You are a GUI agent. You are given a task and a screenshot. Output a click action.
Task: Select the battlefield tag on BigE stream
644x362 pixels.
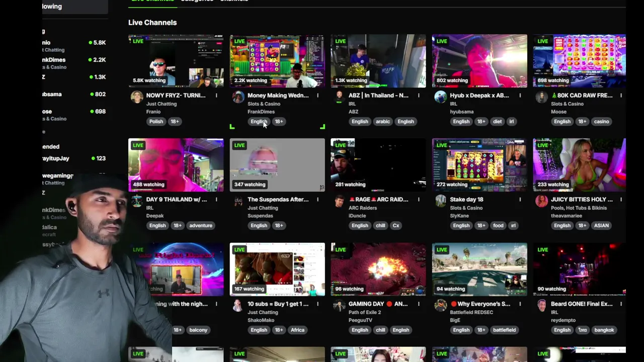point(504,330)
